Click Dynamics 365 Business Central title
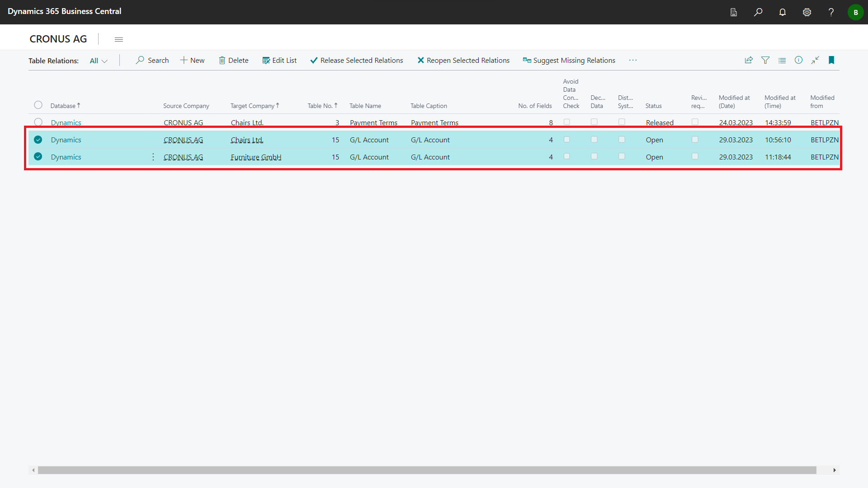 point(65,11)
